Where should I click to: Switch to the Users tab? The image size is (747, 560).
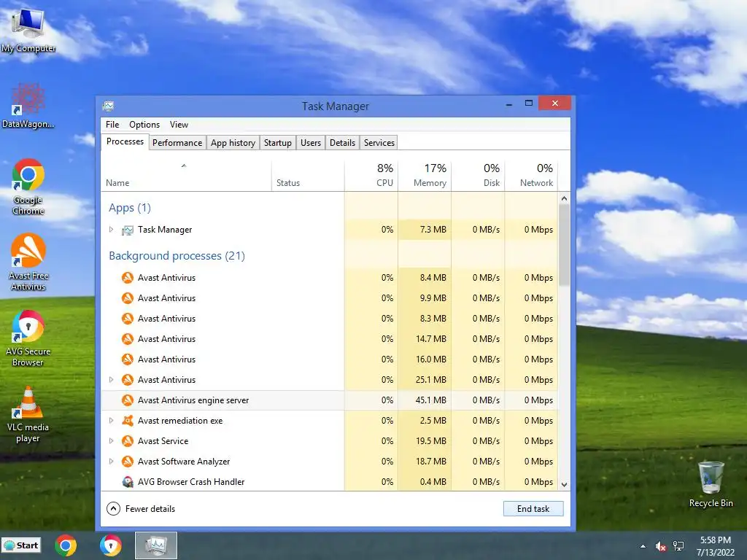[311, 143]
